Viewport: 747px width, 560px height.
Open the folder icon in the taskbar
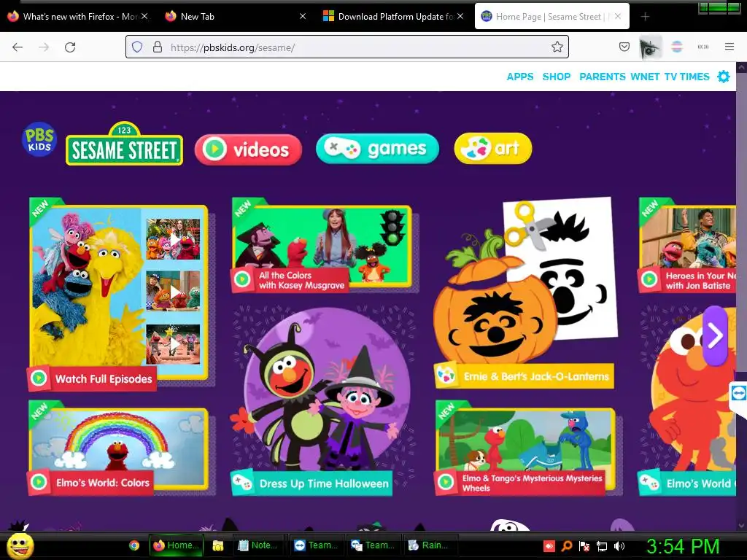point(217,545)
